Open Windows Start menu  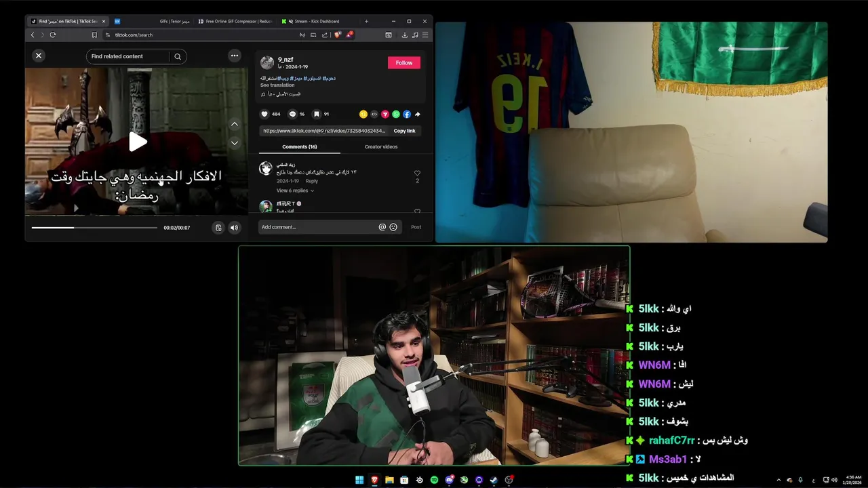pyautogui.click(x=359, y=480)
